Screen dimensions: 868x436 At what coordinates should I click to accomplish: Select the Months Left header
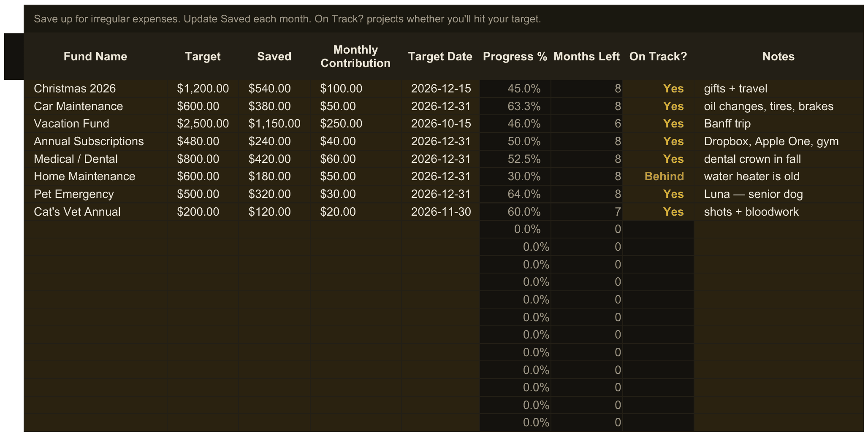point(586,57)
